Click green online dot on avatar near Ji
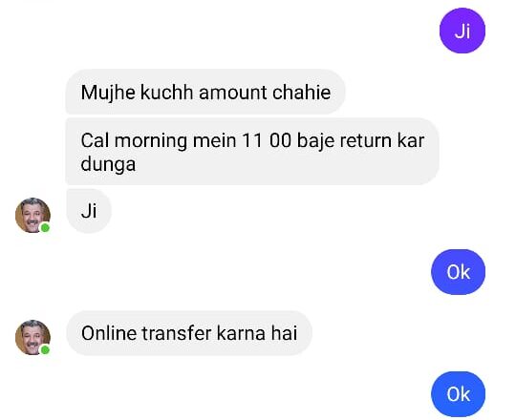516x420 pixels. coord(45,228)
